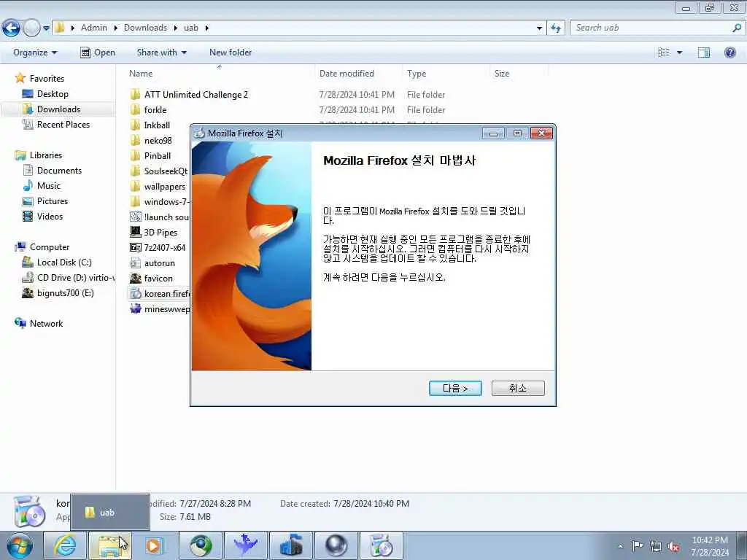
Task: Open the Music library
Action: tap(49, 186)
